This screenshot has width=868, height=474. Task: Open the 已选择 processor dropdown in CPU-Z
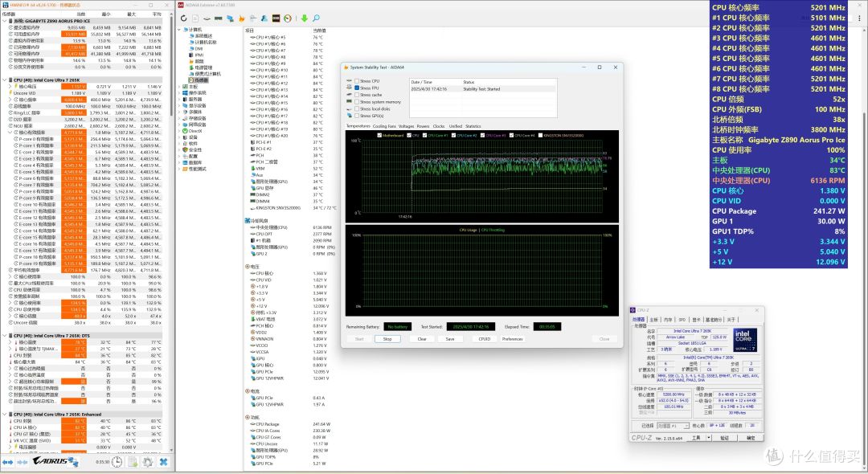pos(674,426)
